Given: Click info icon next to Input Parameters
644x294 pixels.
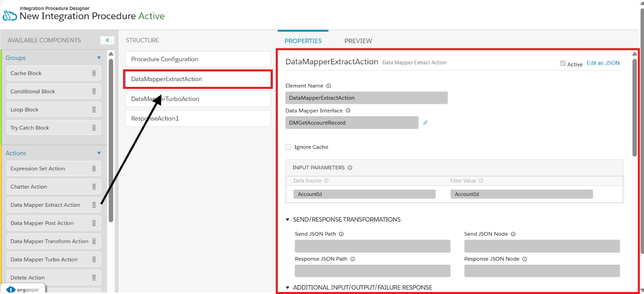Looking at the screenshot, I should [x=350, y=168].
